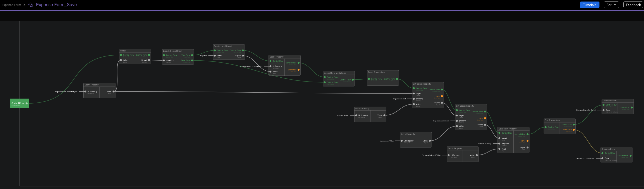Viewport: 644px width, 189px height.
Task: Click the event icon beside Expense Form_Save
Action: (31, 5)
